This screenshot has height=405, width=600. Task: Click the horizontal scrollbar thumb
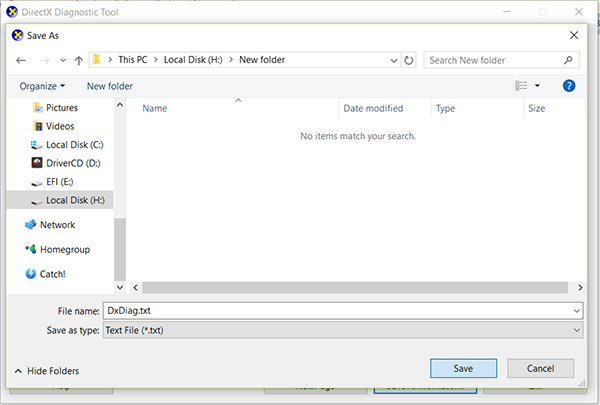pyautogui.click(x=355, y=287)
